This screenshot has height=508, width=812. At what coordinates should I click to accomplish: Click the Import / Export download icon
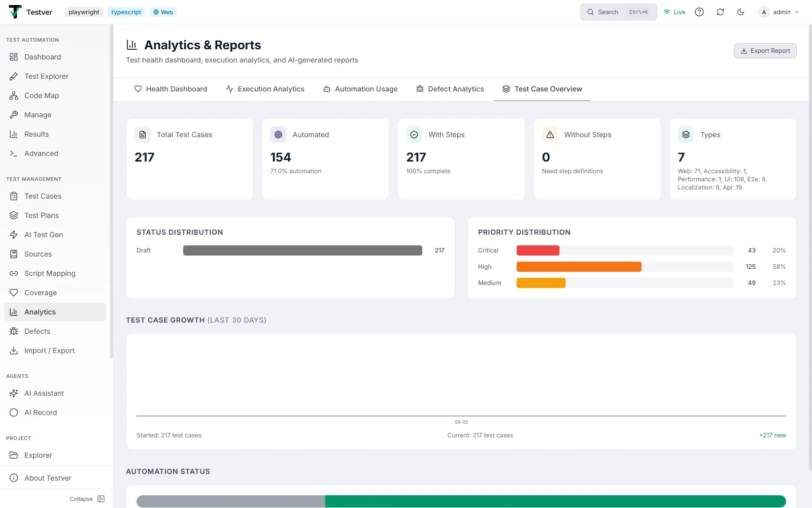[x=14, y=351]
